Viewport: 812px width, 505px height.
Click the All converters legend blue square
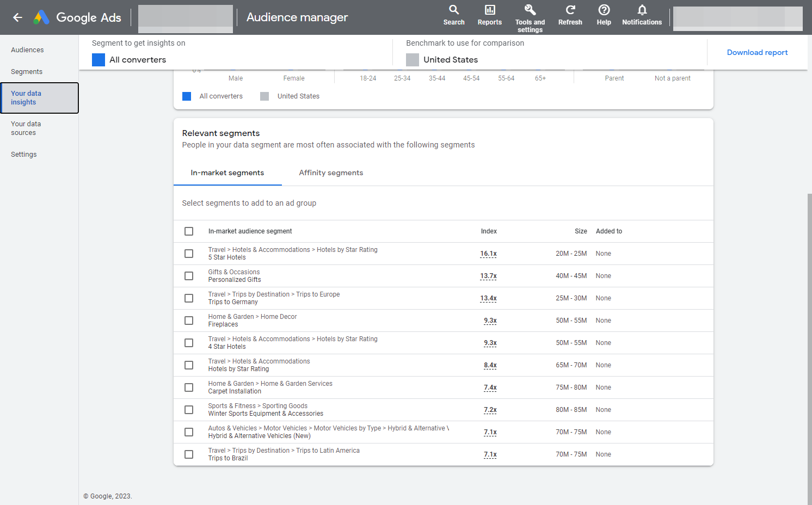pyautogui.click(x=187, y=96)
